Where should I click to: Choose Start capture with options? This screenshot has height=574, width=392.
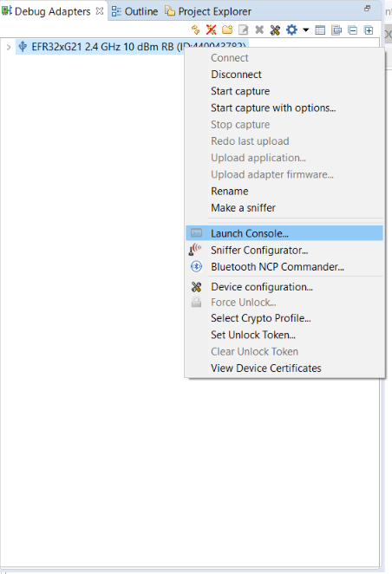pos(273,108)
